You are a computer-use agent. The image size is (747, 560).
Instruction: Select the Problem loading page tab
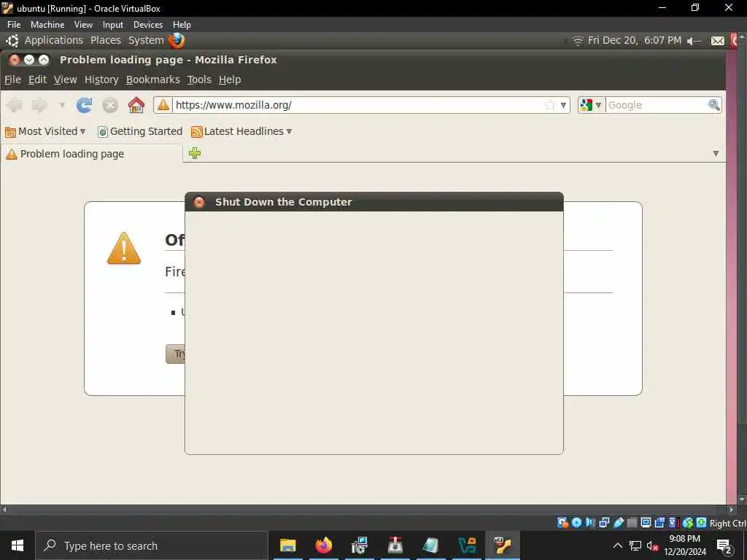pos(91,154)
